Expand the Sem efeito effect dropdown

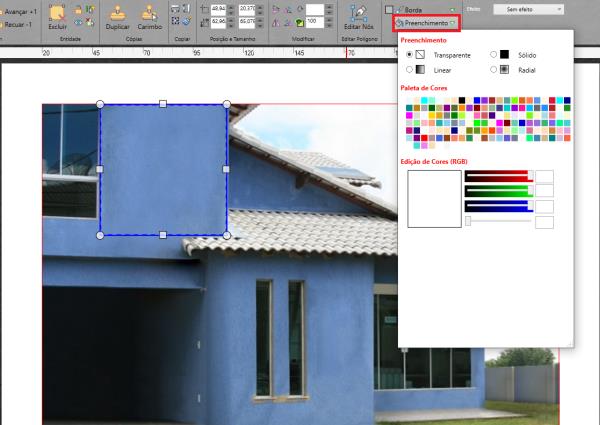point(527,8)
